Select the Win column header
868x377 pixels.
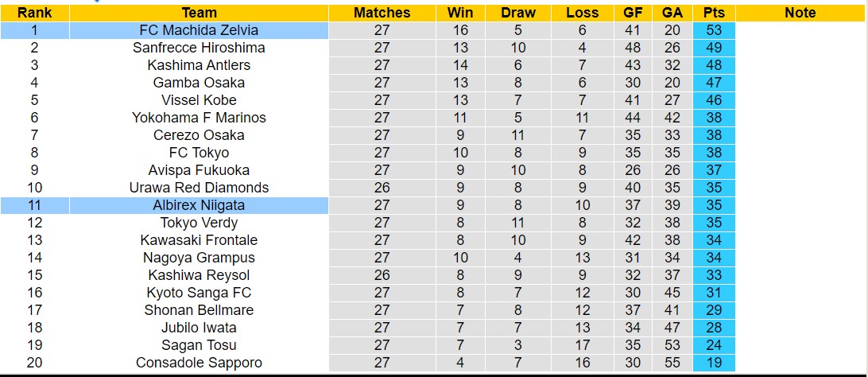point(460,13)
